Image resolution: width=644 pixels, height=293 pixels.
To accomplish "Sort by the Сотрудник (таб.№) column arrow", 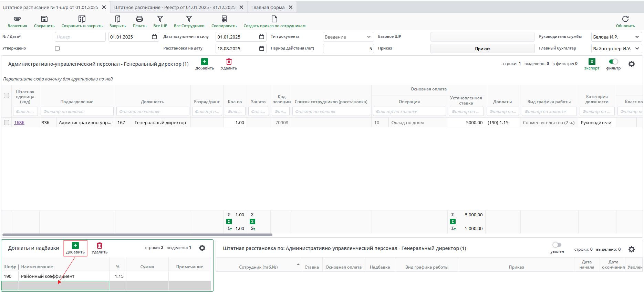I will point(298,264).
